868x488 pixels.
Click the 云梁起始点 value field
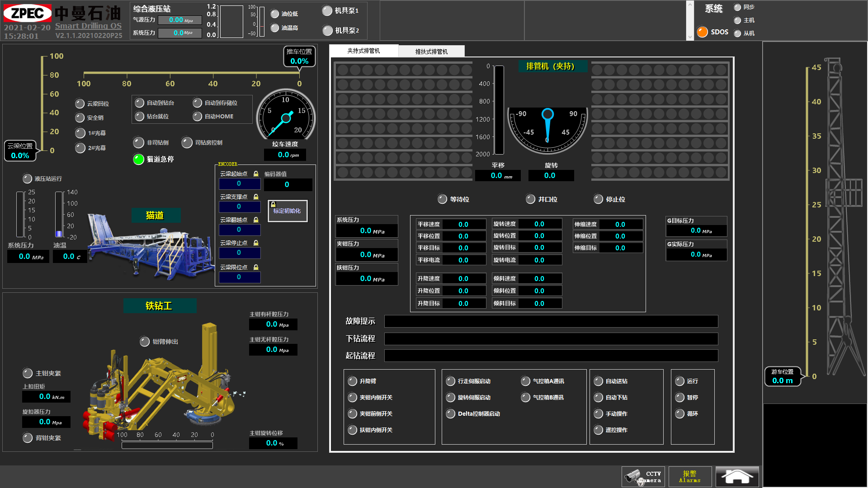coord(239,184)
